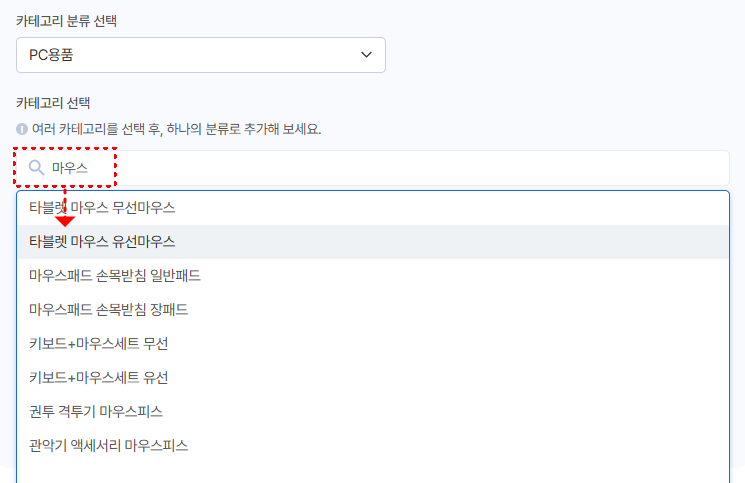Pick "마우스패드 손목받침 장패드" category
This screenshot has height=483, width=745.
109,310
